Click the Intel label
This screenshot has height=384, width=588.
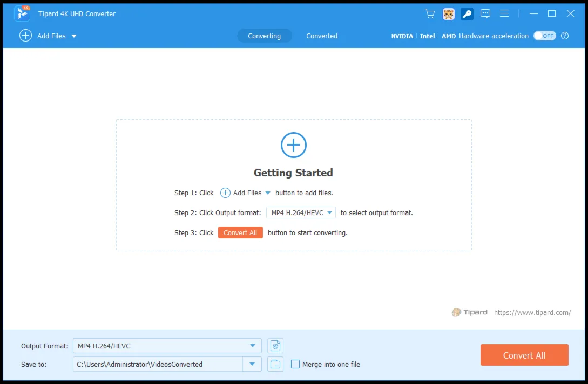point(427,36)
